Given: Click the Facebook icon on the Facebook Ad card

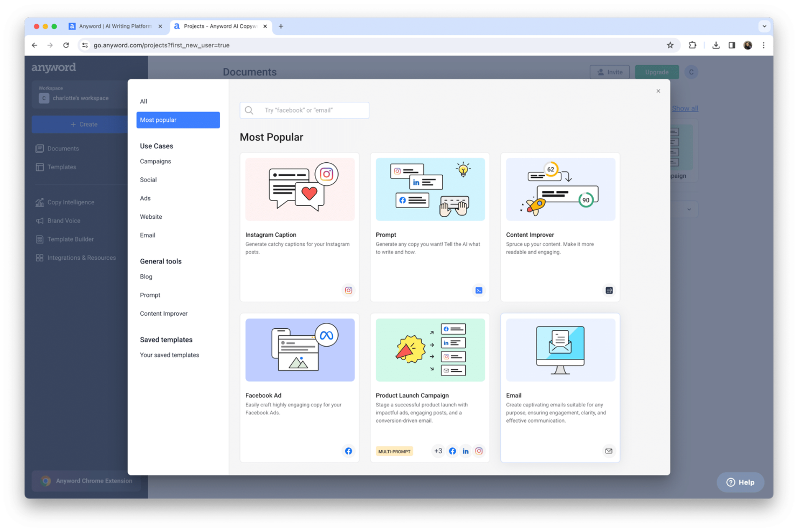Looking at the screenshot, I should click(x=348, y=451).
